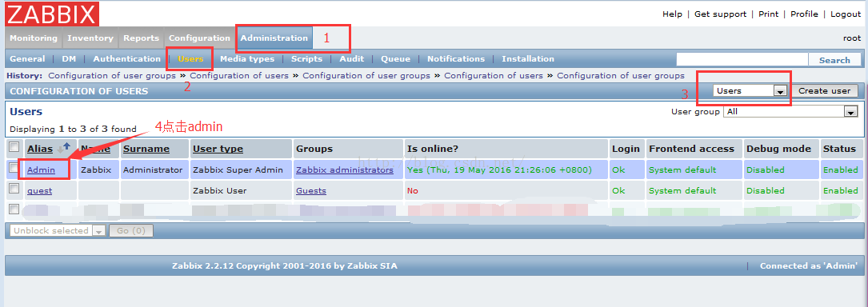The width and height of the screenshot is (868, 307).
Task: Go to the Scripts submenu
Action: point(306,58)
